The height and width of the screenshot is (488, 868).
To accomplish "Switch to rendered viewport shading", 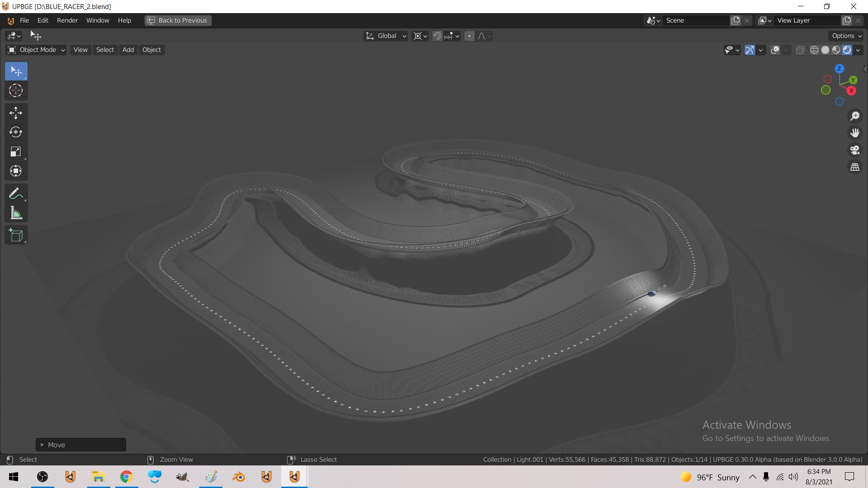I will click(847, 50).
